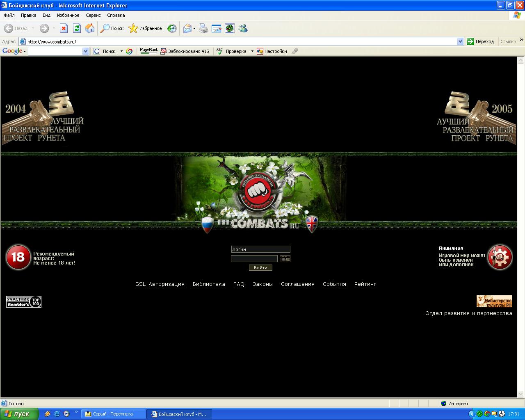Expand the Ссылки links bar chevron
Viewport: 525px width, 420px height.
pyautogui.click(x=521, y=40)
